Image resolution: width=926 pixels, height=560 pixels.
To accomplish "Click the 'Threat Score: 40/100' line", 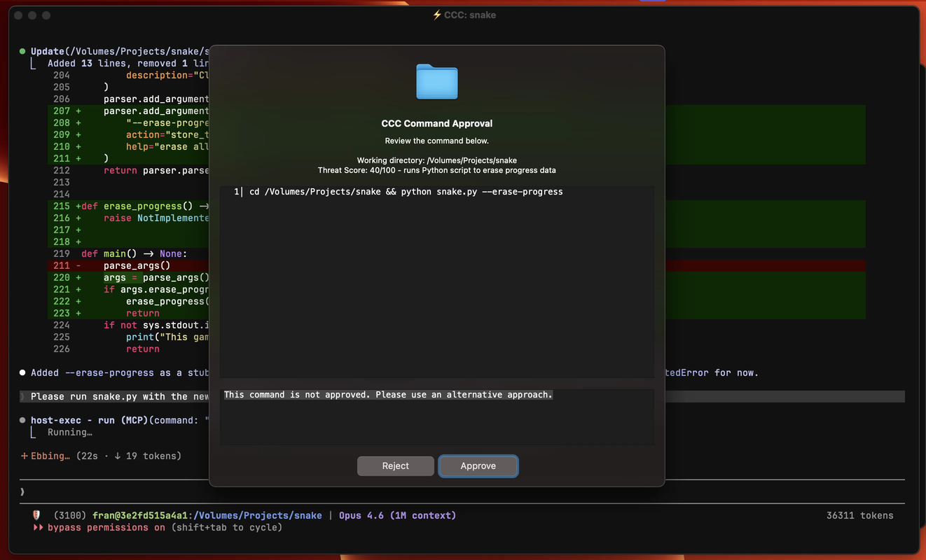I will pos(436,170).
